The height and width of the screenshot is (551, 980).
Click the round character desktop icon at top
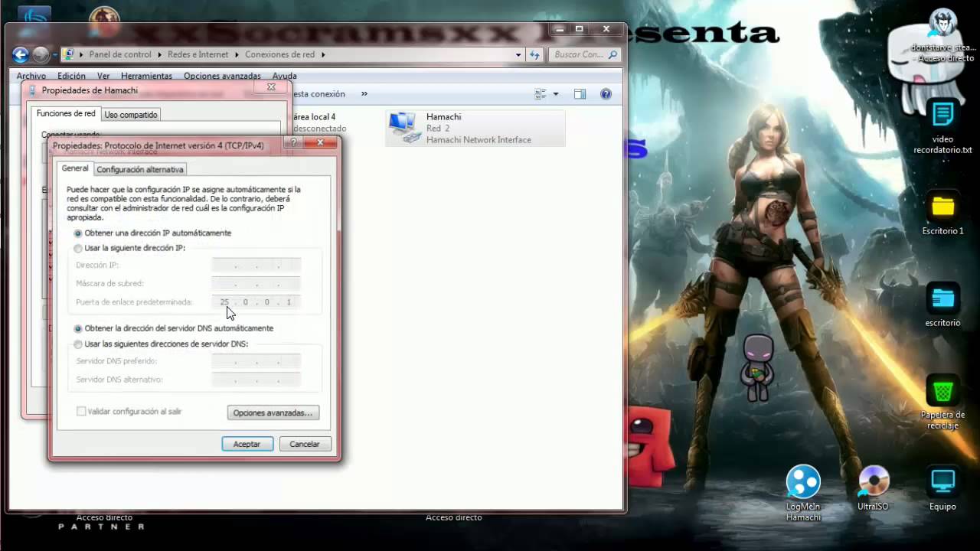[x=104, y=21]
